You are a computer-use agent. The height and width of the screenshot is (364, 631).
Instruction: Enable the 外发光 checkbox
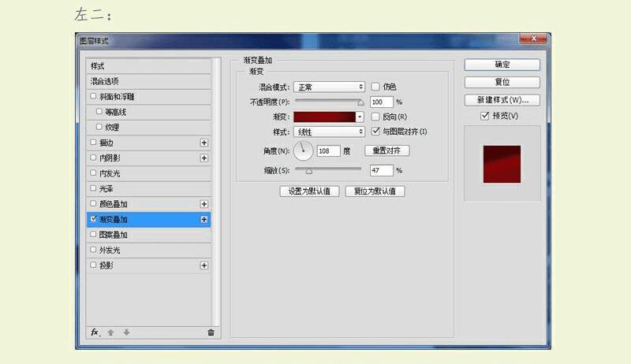click(x=93, y=250)
